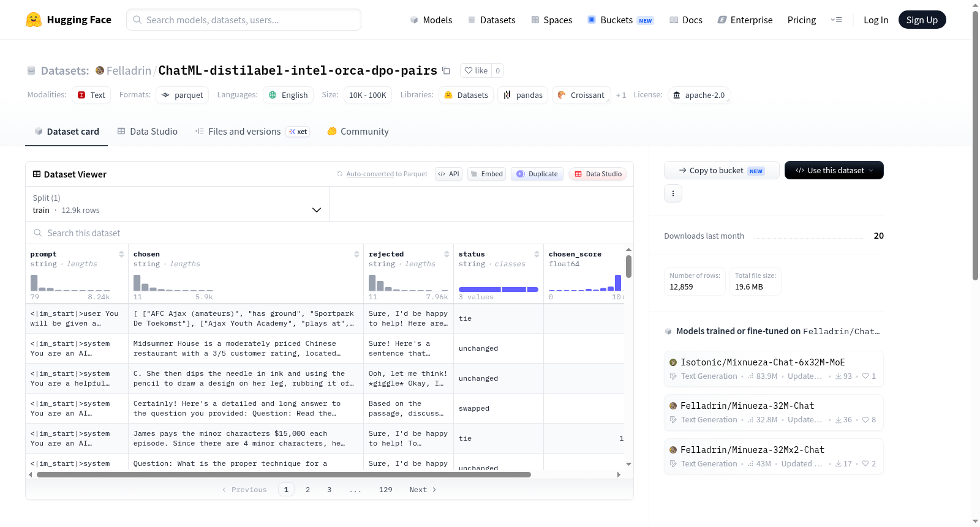Viewport: 980px width, 527px height.
Task: Like this dataset
Action: pos(476,70)
